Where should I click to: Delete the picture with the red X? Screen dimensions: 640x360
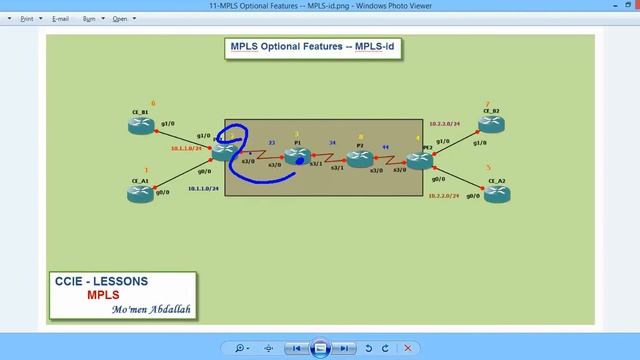tap(408, 348)
